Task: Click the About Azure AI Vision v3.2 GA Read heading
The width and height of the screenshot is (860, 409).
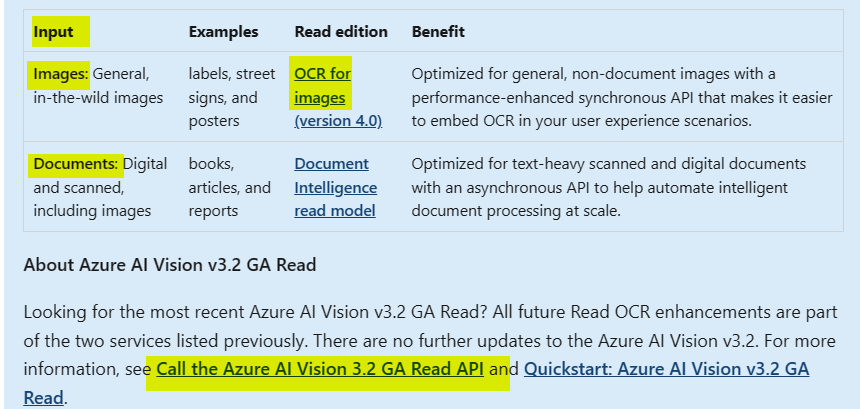Action: pos(170,265)
